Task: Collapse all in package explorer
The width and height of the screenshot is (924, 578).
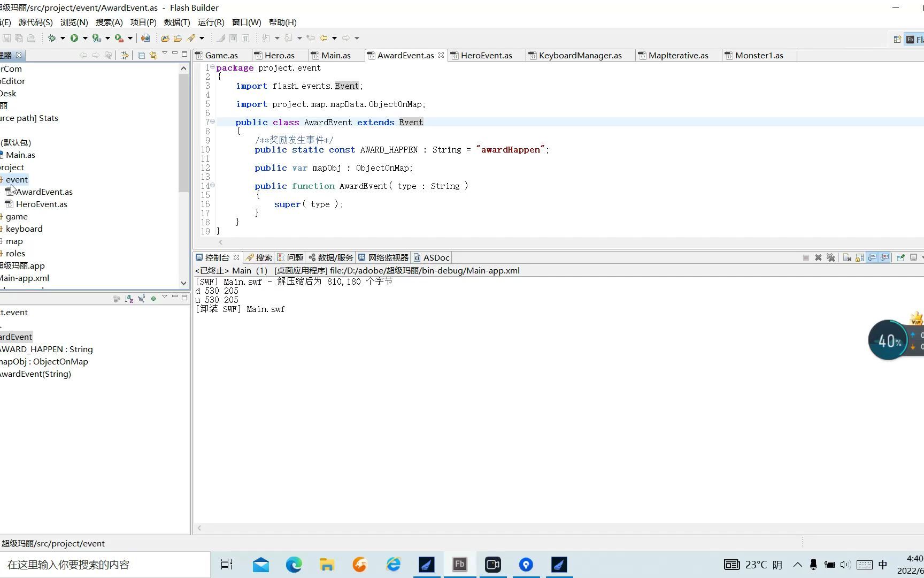Action: pyautogui.click(x=141, y=55)
